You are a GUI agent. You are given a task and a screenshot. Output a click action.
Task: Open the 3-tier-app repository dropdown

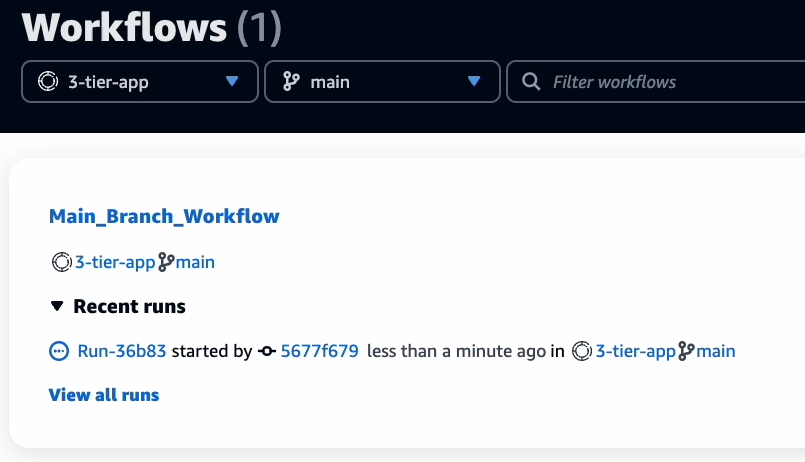click(x=140, y=82)
